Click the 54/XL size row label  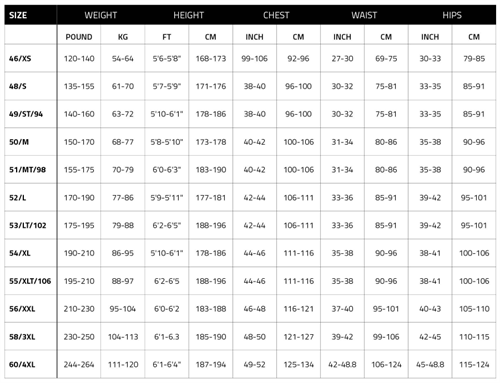click(x=20, y=253)
